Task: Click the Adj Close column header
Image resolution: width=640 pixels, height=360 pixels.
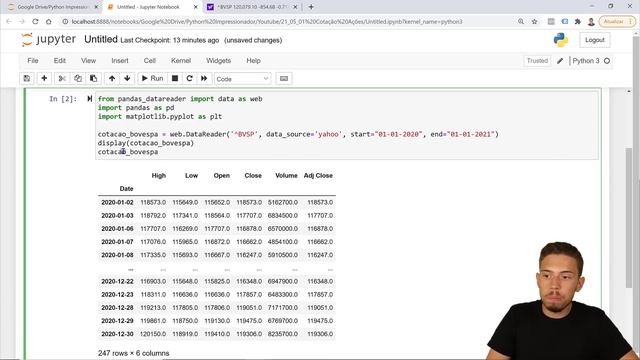Action: [318, 176]
